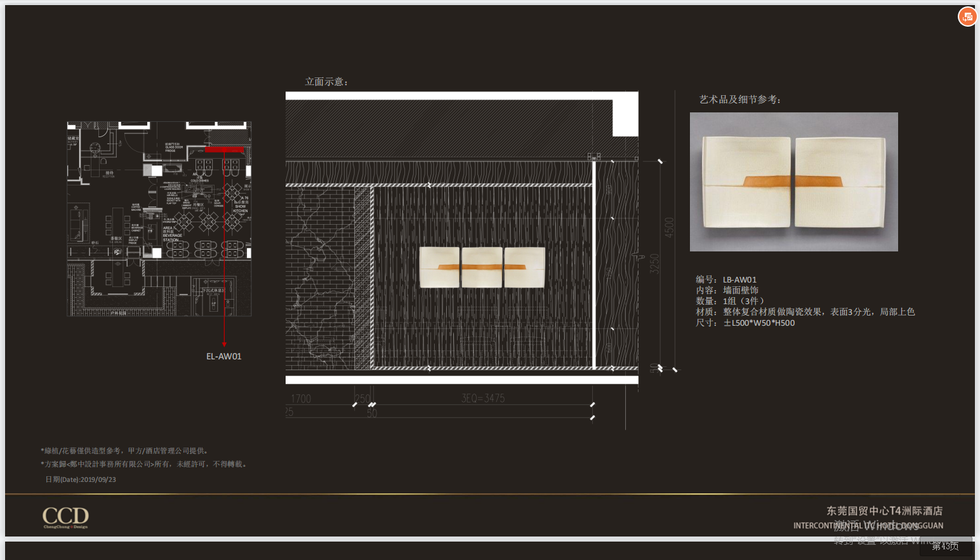Click the EL-AW01 label
This screenshot has width=980, height=560.
click(x=224, y=357)
